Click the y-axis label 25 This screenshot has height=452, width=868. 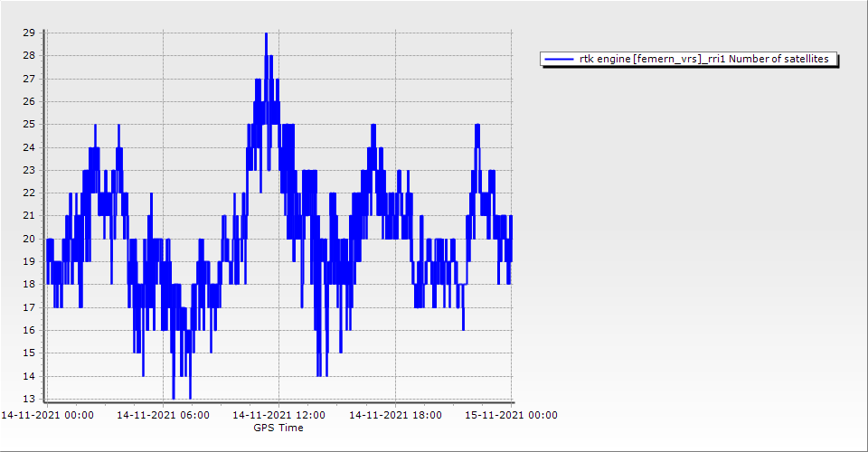[x=29, y=124]
